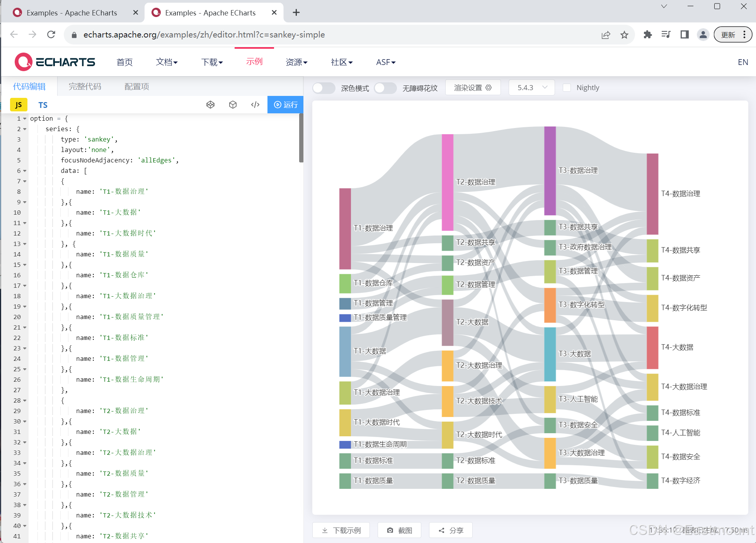Open the extensions puzzle icon
This screenshot has height=543, width=756.
[648, 35]
